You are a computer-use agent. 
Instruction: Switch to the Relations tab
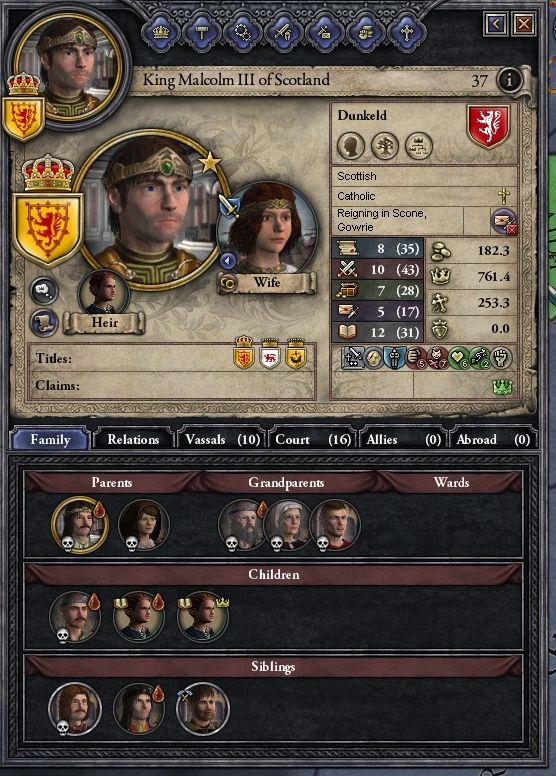(133, 439)
